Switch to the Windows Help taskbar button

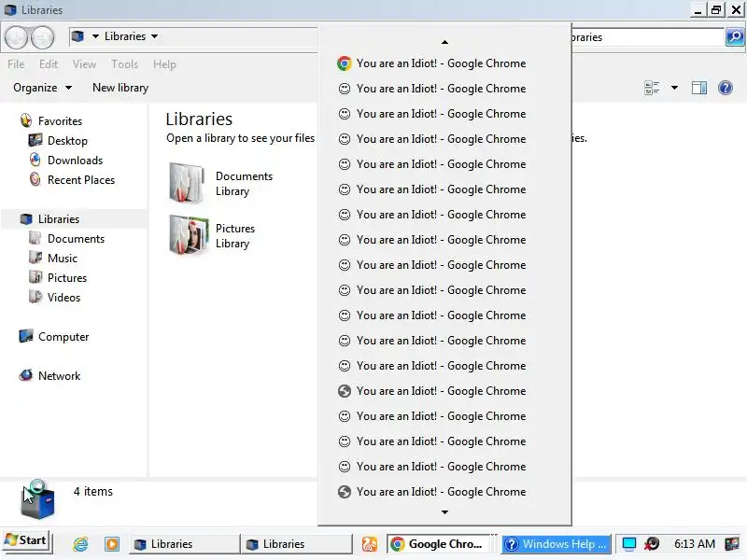click(x=556, y=543)
